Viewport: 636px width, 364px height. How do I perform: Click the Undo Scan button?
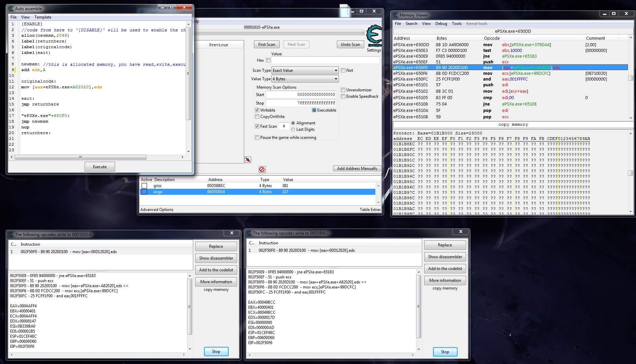pos(350,44)
